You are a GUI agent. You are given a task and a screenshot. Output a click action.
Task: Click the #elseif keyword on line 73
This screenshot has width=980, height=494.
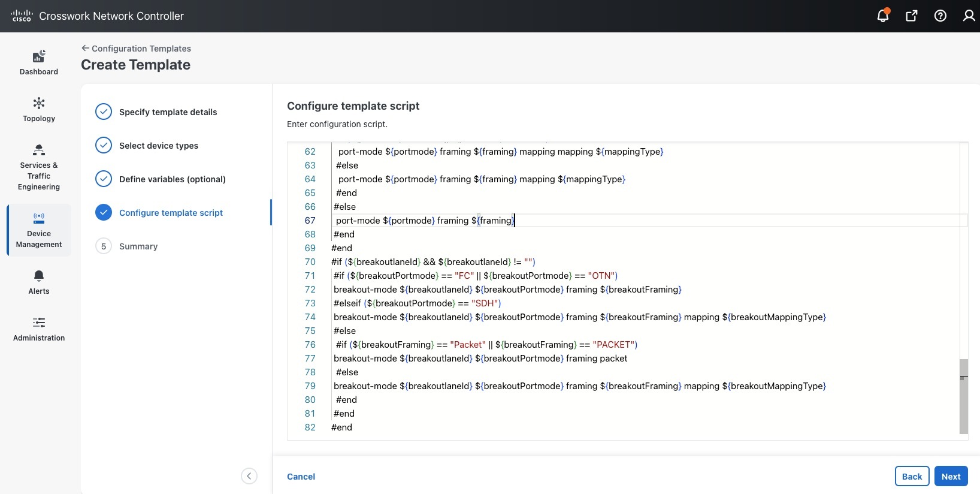[347, 303]
